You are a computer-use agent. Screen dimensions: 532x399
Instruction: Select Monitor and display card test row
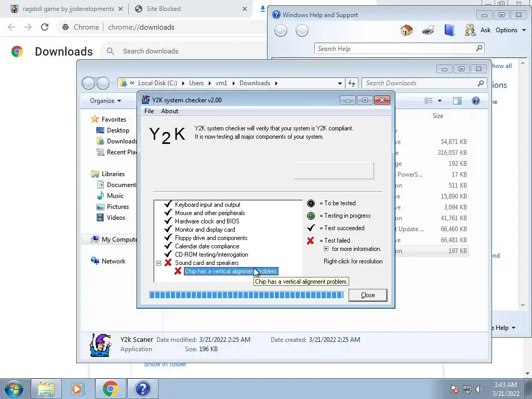click(x=205, y=230)
